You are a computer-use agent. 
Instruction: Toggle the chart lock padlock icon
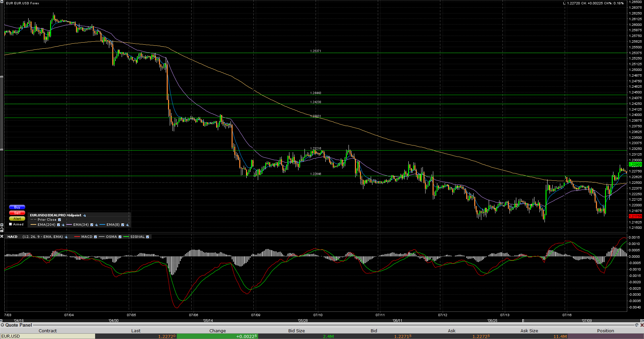[2, 230]
